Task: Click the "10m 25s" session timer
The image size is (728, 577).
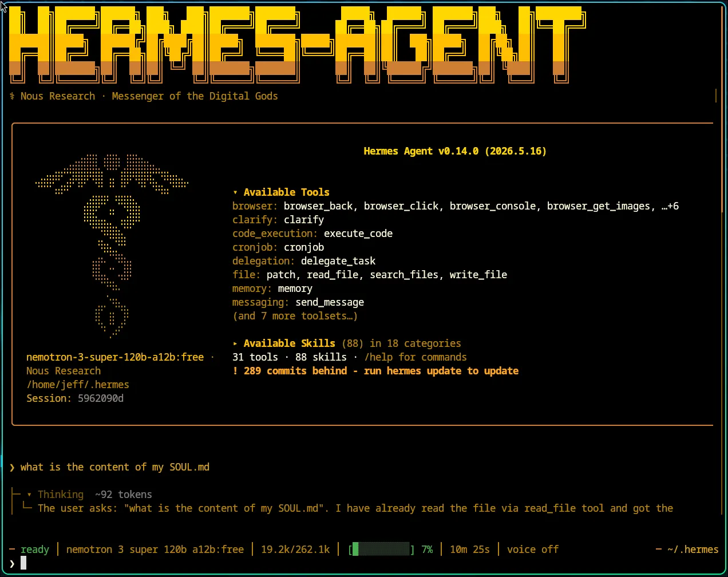Action: click(470, 550)
